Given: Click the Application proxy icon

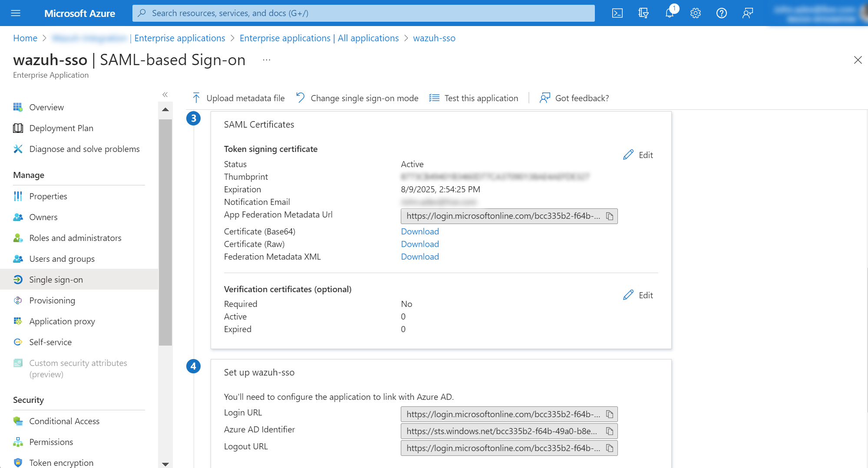Looking at the screenshot, I should click(18, 321).
